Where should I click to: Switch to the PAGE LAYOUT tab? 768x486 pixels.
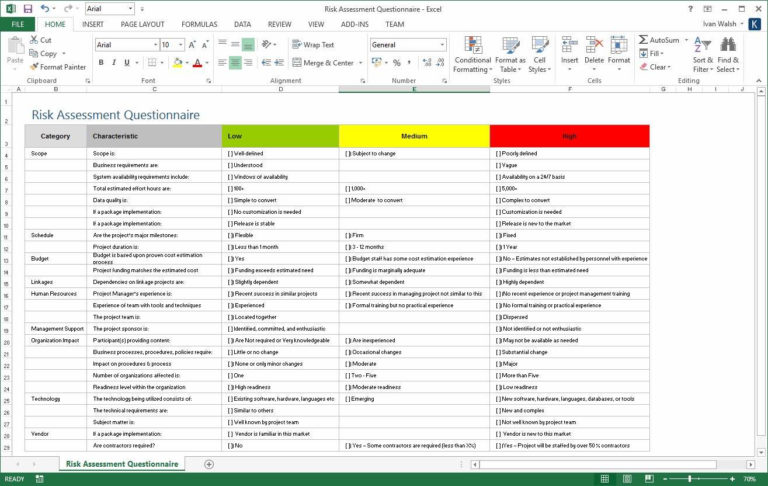(x=143, y=23)
